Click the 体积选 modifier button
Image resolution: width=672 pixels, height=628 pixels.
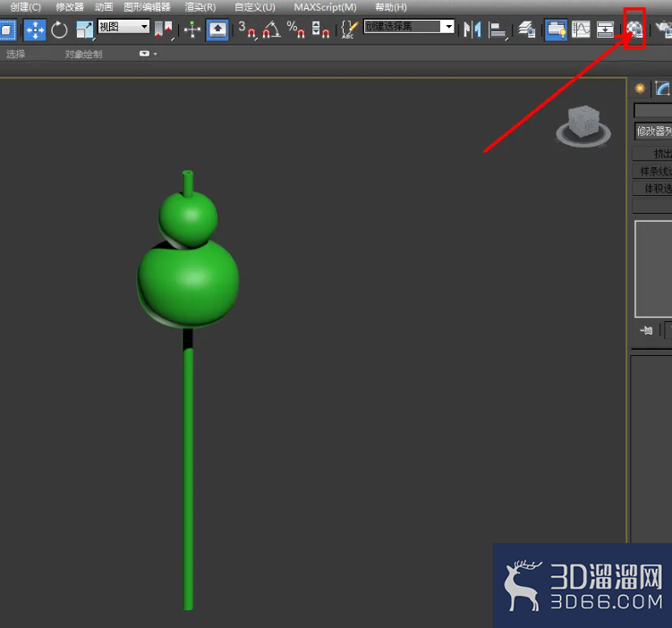tap(652, 188)
